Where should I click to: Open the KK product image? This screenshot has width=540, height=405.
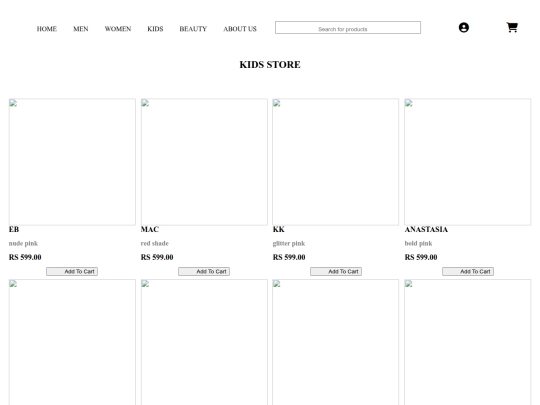click(336, 162)
